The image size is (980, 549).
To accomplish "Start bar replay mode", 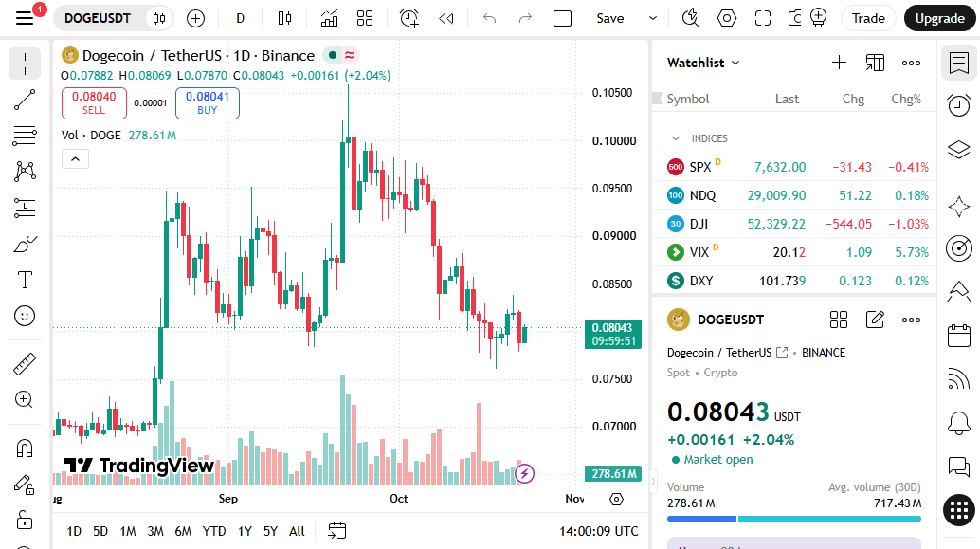I will (446, 18).
